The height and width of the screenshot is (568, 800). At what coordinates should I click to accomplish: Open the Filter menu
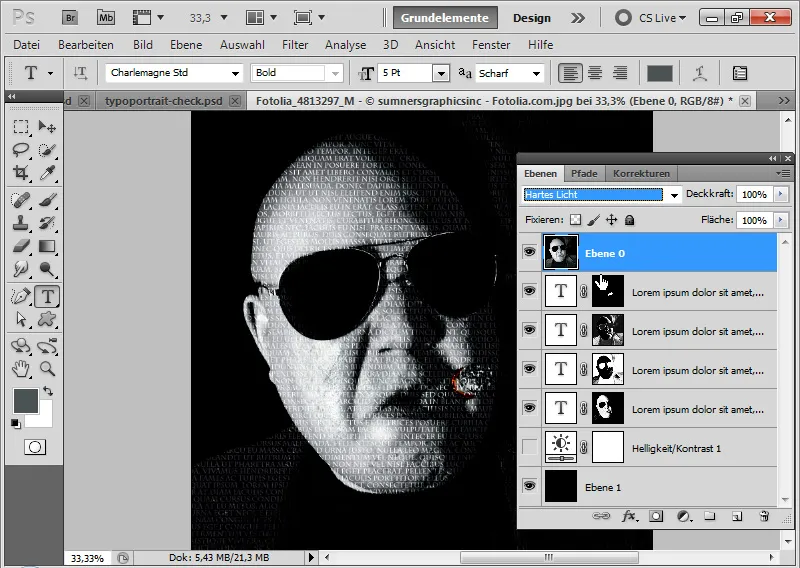295,45
